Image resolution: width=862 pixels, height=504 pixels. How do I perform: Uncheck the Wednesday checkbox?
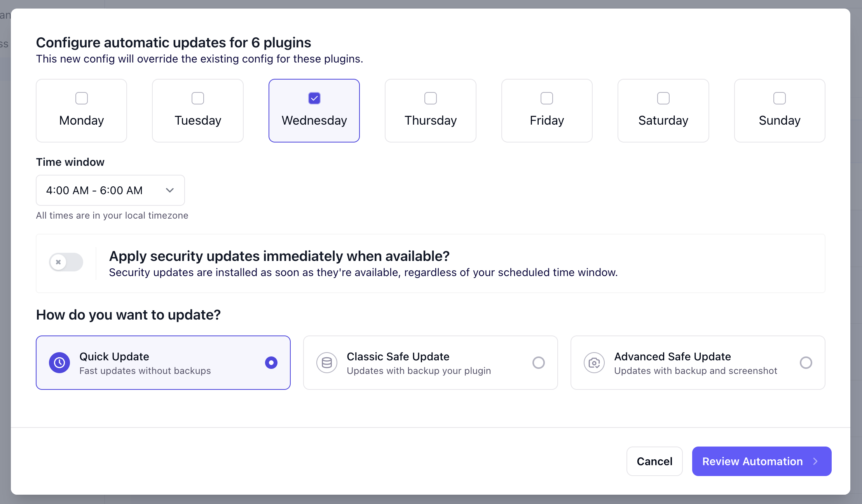coord(314,98)
